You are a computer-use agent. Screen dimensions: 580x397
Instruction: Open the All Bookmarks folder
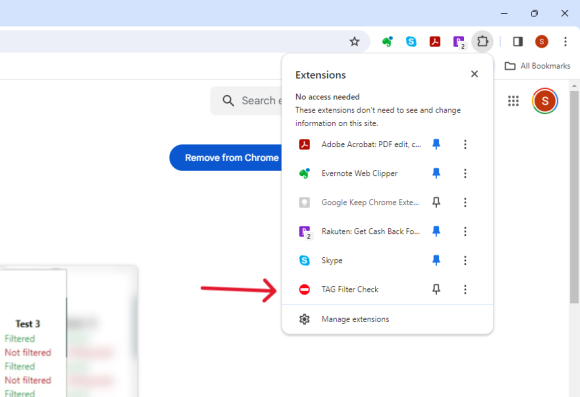click(537, 66)
